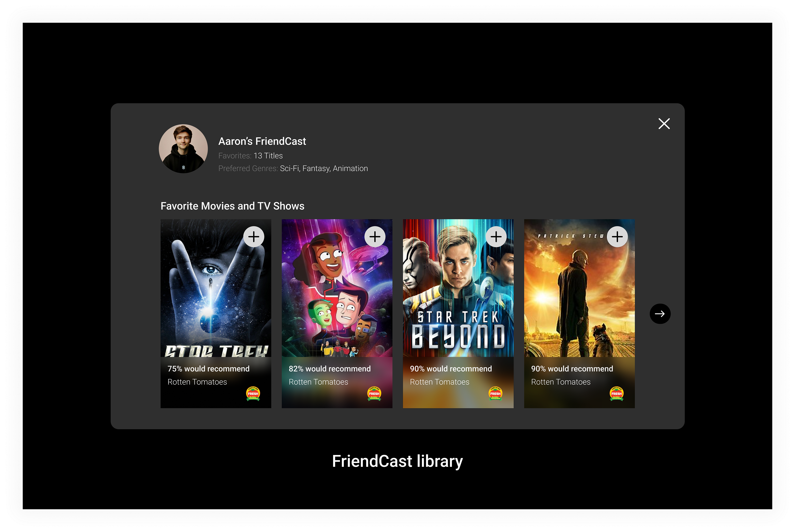Open Aaron's profile avatar photo
Image resolution: width=795 pixels, height=532 pixels.
[183, 149]
